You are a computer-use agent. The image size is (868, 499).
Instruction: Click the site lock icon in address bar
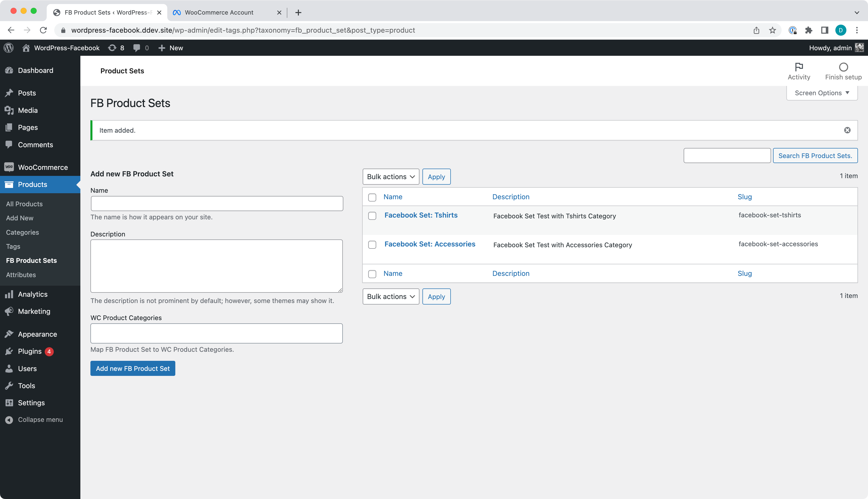click(63, 30)
